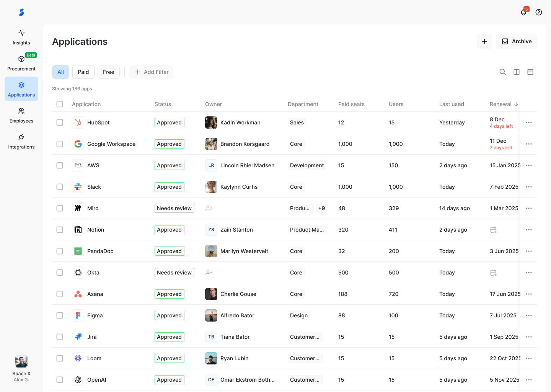Check the Google Workspace row checkbox
Viewport: 551px width, 392px height.
[x=60, y=144]
